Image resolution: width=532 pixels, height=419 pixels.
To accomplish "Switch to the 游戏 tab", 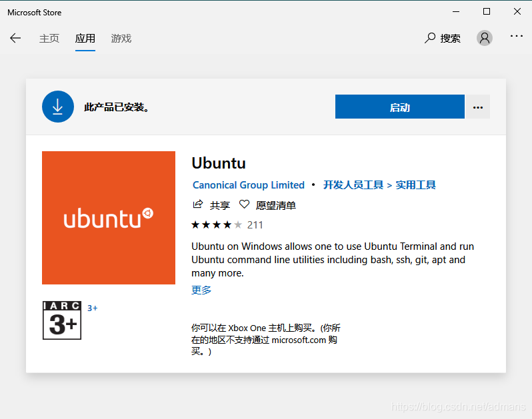I will pyautogui.click(x=121, y=39).
